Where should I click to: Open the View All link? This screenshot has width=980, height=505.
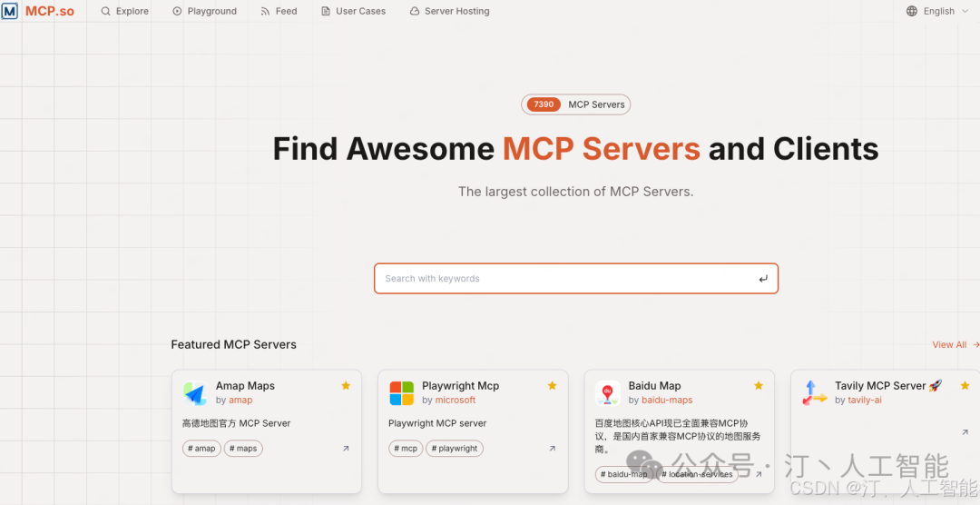click(955, 345)
